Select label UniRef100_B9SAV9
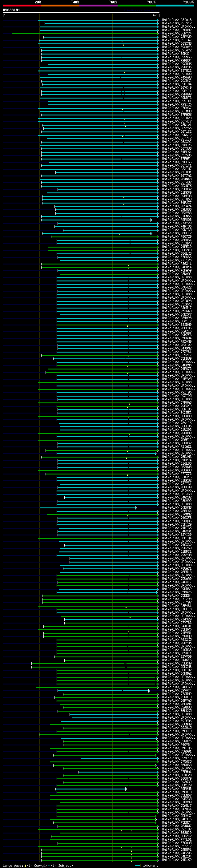Viewport: 197px width, 868px height. [177, 47]
